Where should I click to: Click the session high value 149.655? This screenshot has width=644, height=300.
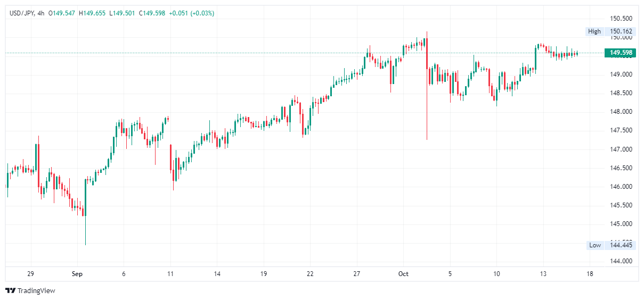coord(94,13)
